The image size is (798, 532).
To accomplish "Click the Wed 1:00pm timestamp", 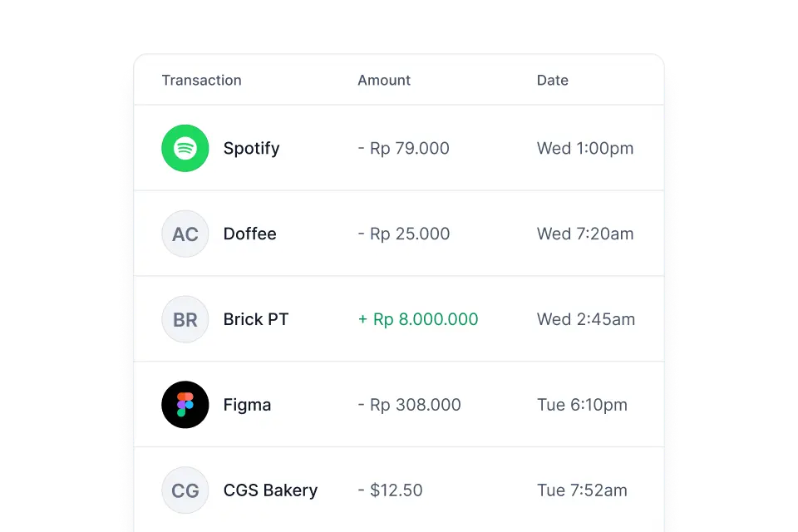I will point(585,148).
